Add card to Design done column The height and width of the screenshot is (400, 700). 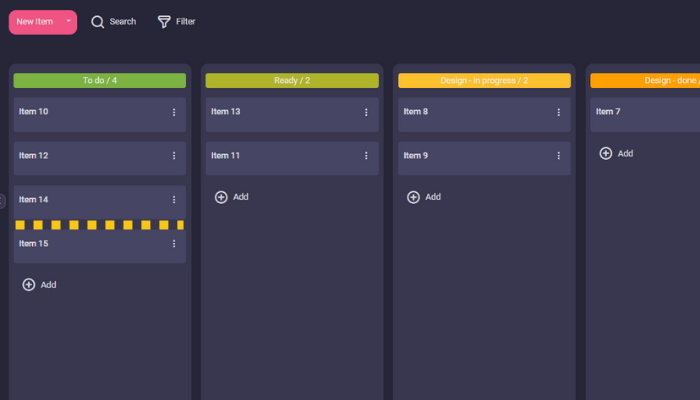point(616,153)
